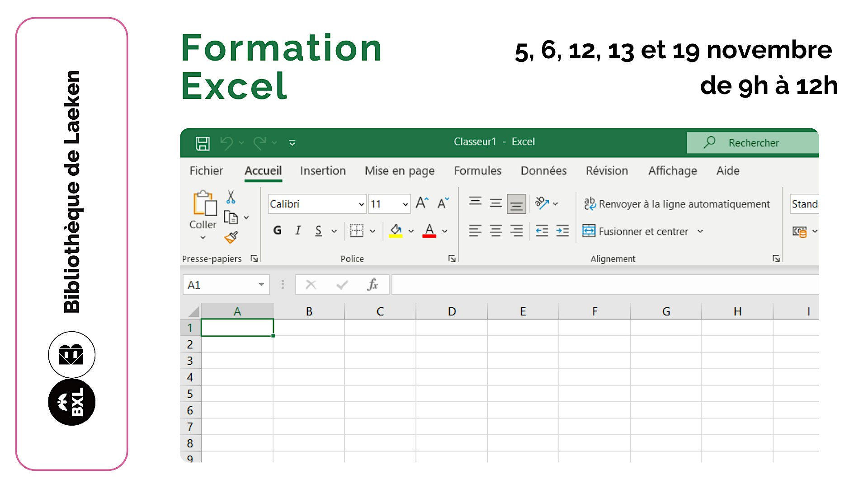The image size is (868, 488).
Task: Toggle bold with the G button
Action: tap(277, 231)
